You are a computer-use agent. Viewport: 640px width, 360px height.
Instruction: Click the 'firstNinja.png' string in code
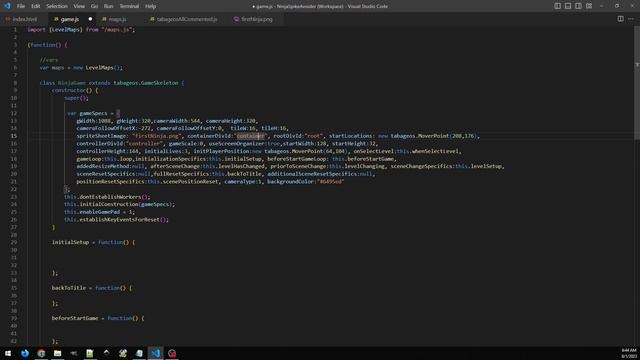157,136
